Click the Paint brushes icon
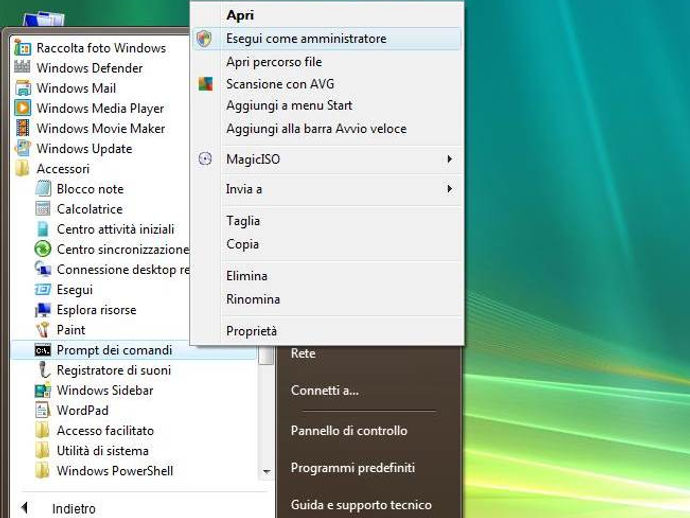 coord(43,330)
